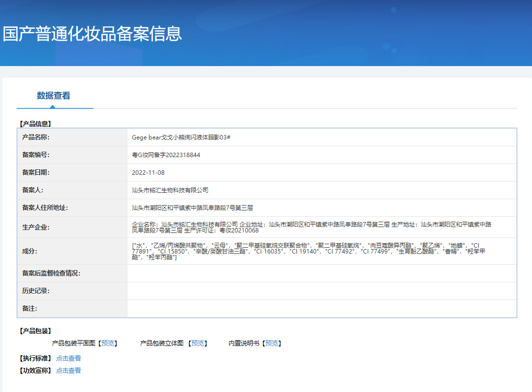The width and height of the screenshot is (532, 392).
Task: Select the 备案编号 label cell
Action: pyautogui.click(x=73, y=155)
